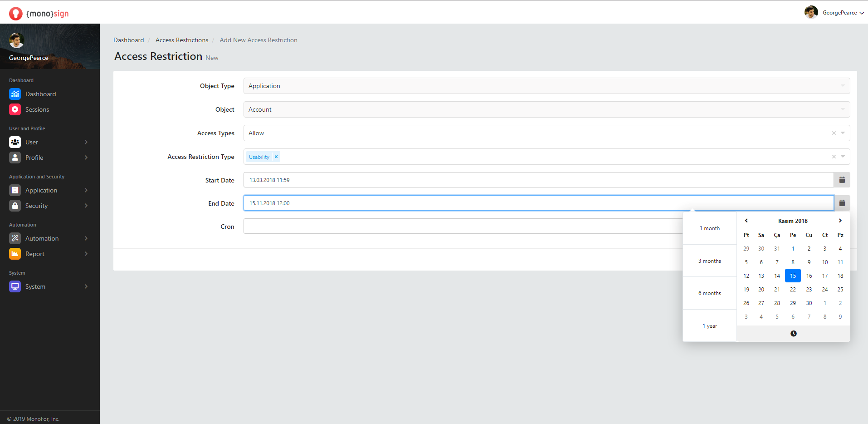Click Access Restrictions breadcrumb link

182,40
